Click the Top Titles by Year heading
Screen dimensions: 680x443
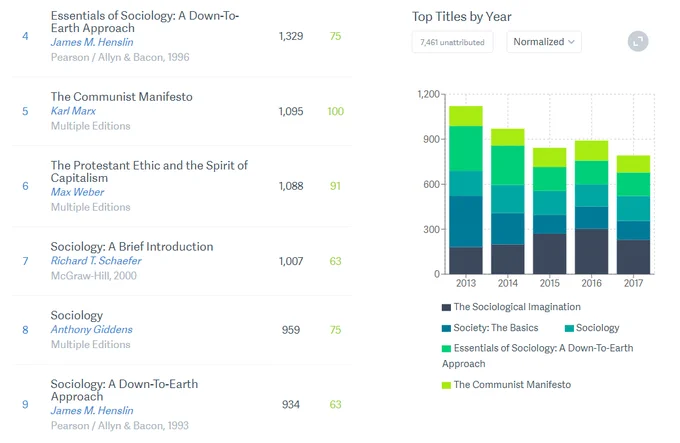pos(461,17)
